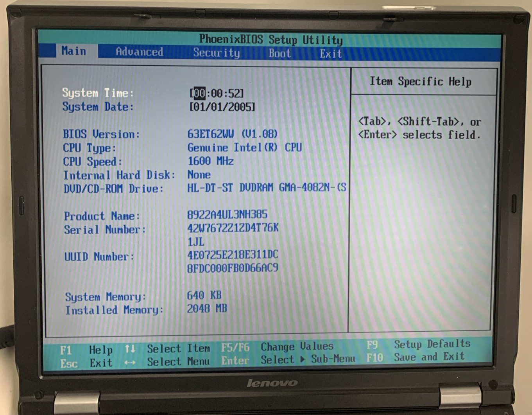Select the System Date field value
532x415 pixels.
(x=222, y=107)
